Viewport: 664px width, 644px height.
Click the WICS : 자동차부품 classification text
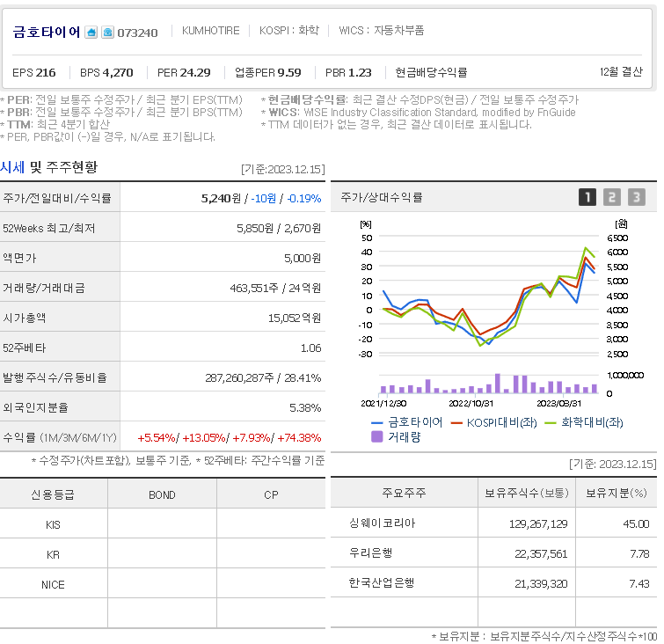click(x=381, y=31)
